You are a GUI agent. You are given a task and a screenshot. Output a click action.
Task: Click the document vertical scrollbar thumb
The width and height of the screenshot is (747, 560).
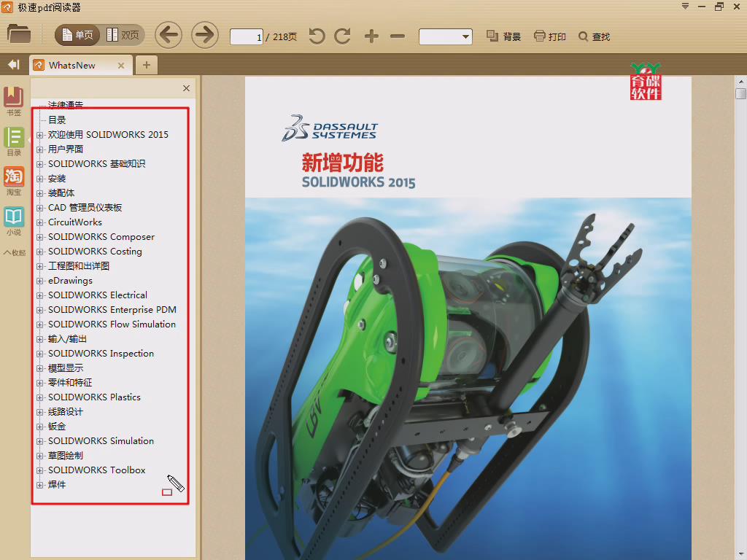741,93
